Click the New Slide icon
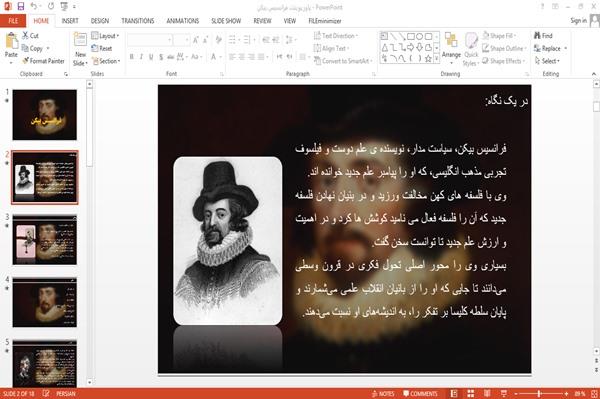Viewport: 600px width, 399px height. pyautogui.click(x=80, y=40)
